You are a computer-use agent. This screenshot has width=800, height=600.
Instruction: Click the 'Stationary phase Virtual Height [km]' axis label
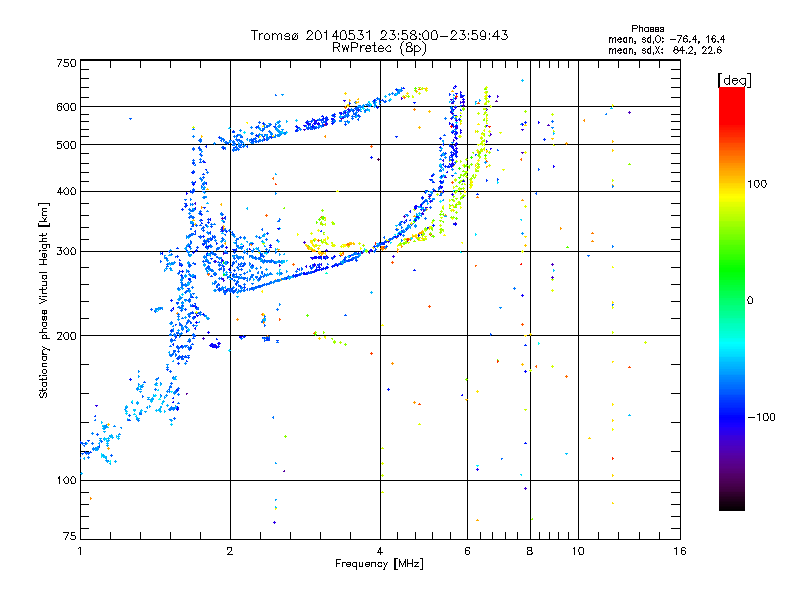coord(43,300)
